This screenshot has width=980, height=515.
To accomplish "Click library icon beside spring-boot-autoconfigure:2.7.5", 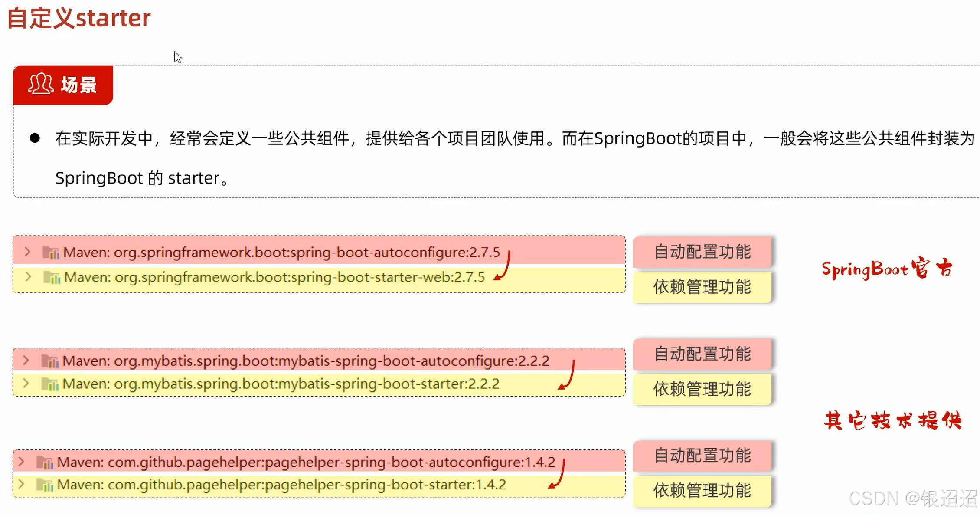I will pos(51,253).
